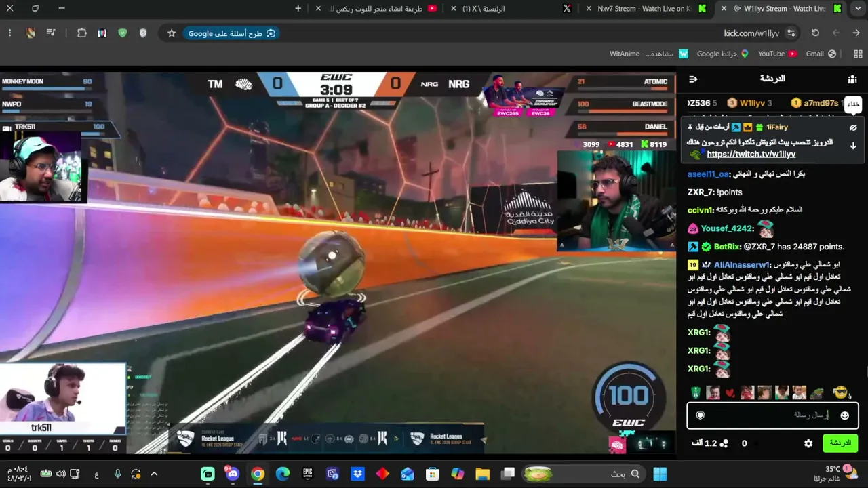Open the Chrome three-dot menu
The width and height of the screenshot is (868, 488).
tap(9, 33)
